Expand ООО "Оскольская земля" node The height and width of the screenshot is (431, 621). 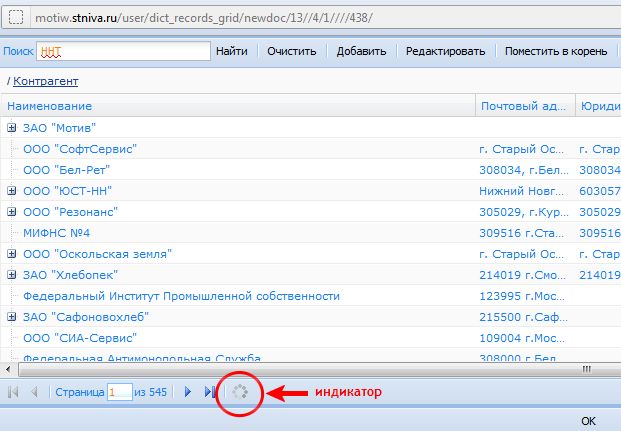[12, 254]
